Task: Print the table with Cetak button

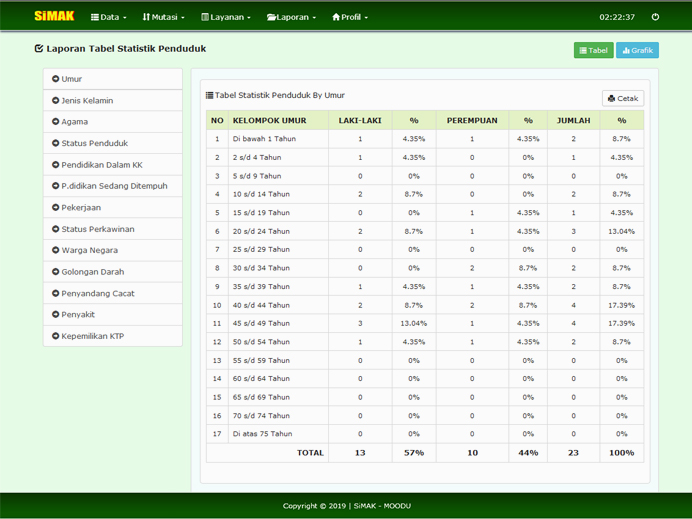Action: point(623,98)
